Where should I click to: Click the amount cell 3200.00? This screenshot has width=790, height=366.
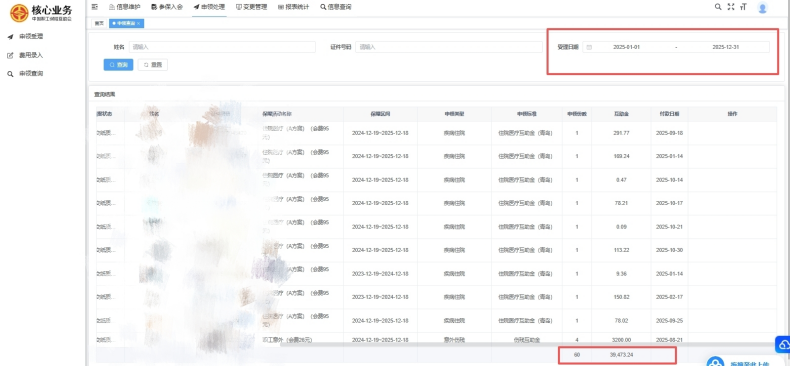[x=621, y=340]
